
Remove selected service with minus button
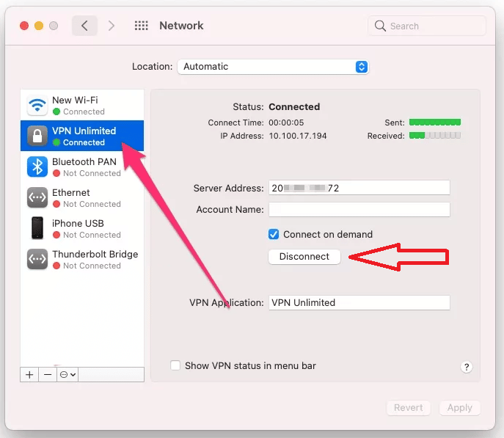click(x=48, y=375)
